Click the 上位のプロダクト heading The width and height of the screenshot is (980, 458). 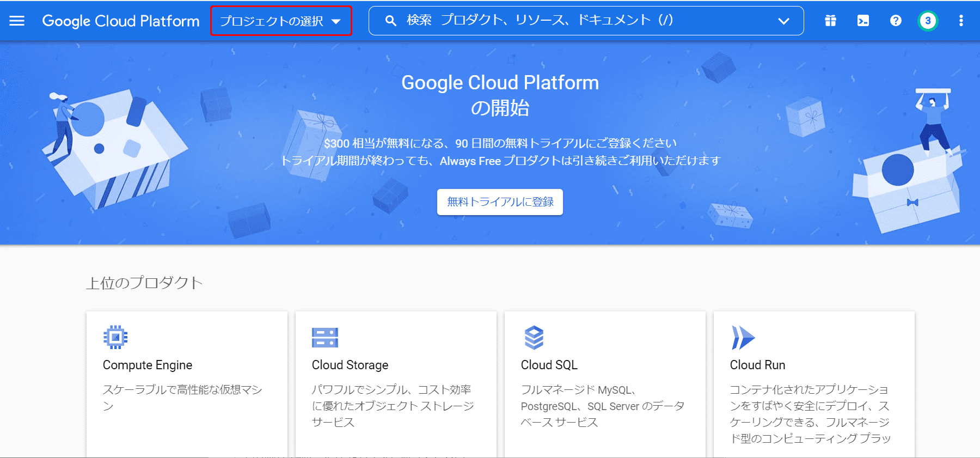pos(144,283)
